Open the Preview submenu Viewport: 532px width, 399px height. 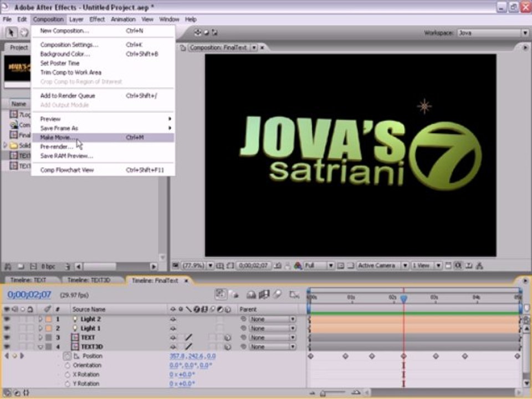103,119
